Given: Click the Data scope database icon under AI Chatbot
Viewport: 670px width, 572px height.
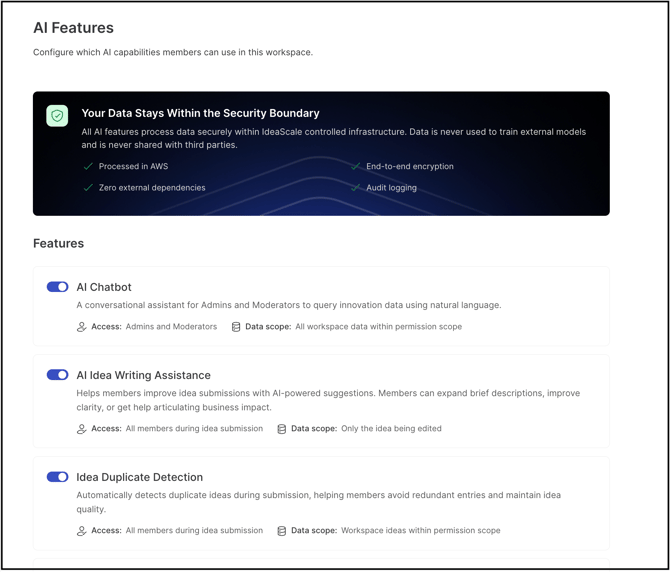Looking at the screenshot, I should 236,327.
